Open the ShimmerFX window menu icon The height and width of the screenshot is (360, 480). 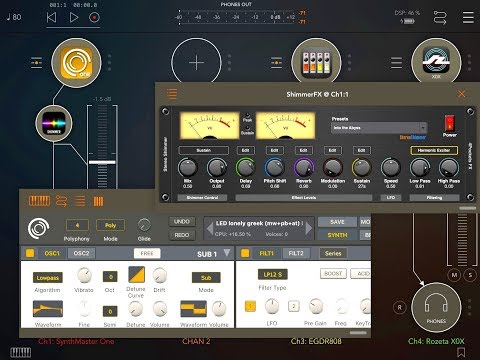pyautogui.click(x=172, y=94)
